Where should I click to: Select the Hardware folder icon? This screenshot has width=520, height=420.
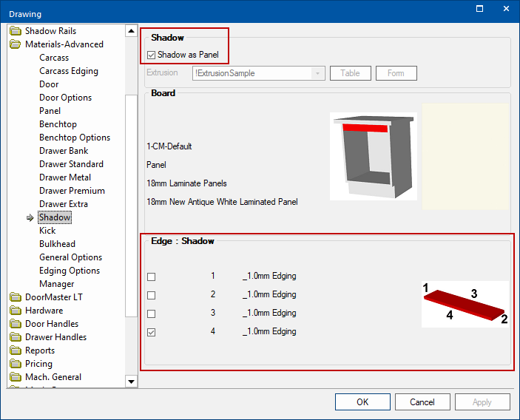tap(16, 311)
